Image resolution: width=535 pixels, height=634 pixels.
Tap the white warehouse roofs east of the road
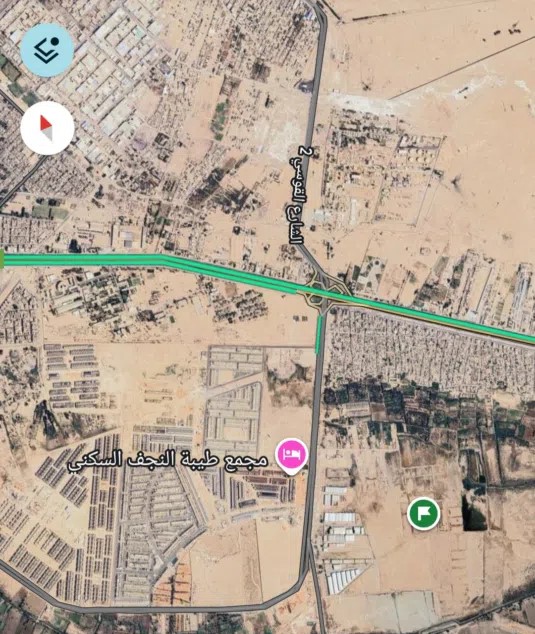[x=342, y=540]
